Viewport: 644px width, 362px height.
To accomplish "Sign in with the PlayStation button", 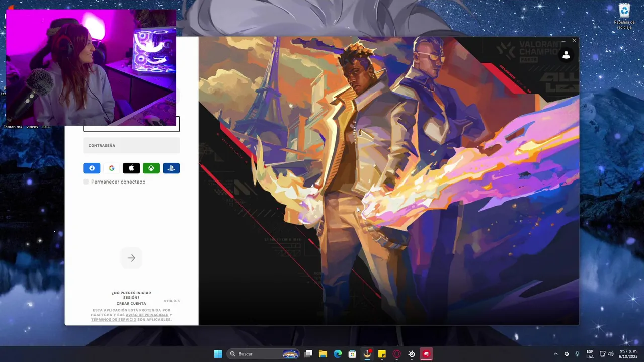I will click(171, 168).
